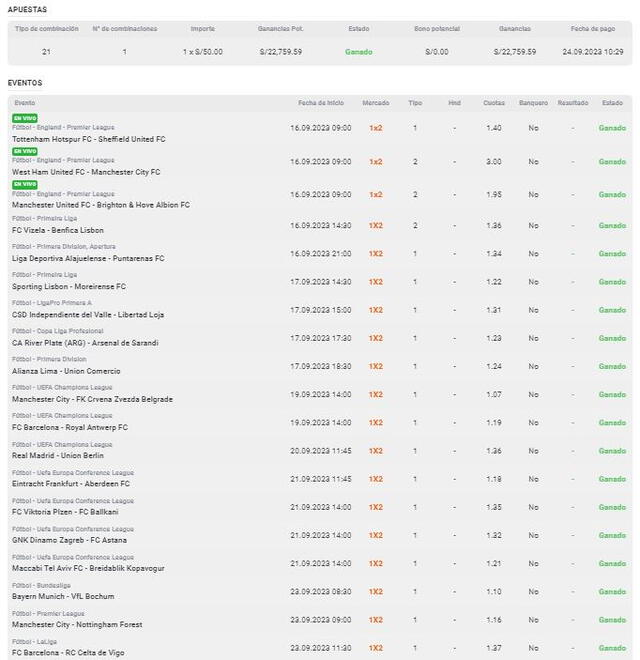The image size is (640, 660).
Task: Sort by the Cuotas column header
Action: (x=494, y=103)
